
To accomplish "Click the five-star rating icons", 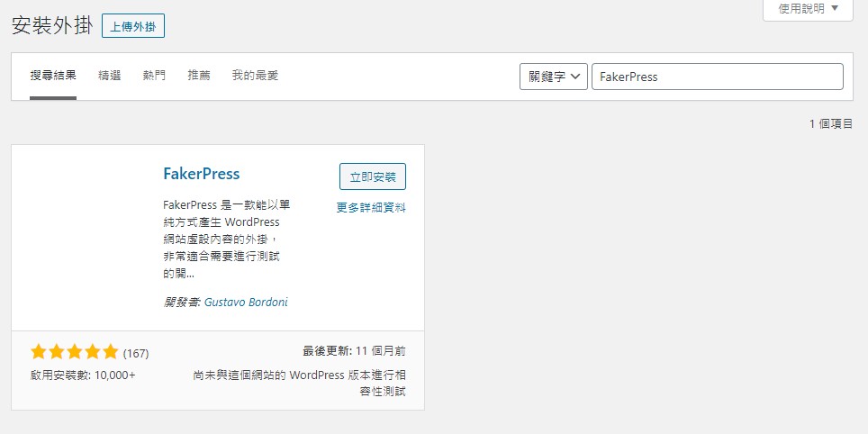I will pyautogui.click(x=74, y=351).
